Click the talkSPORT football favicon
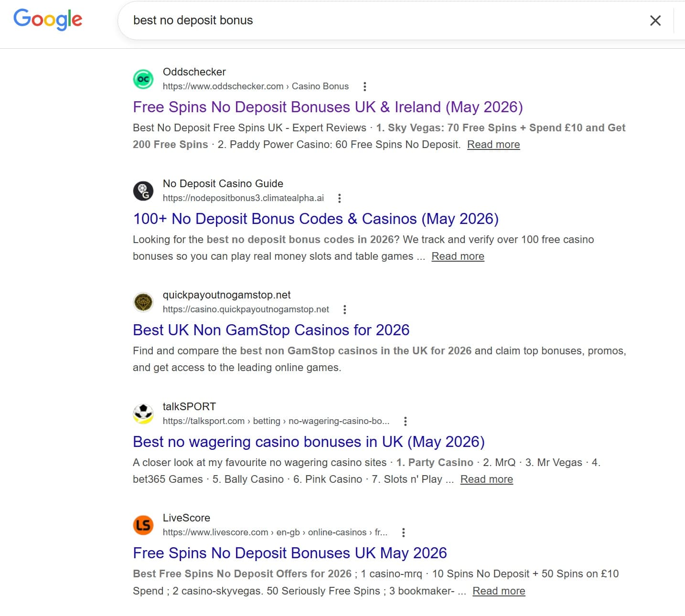 tap(143, 414)
